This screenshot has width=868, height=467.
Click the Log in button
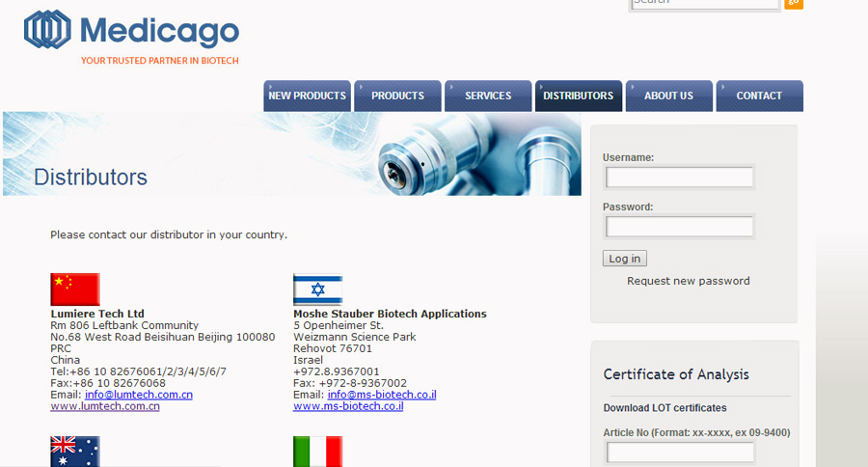tap(624, 259)
